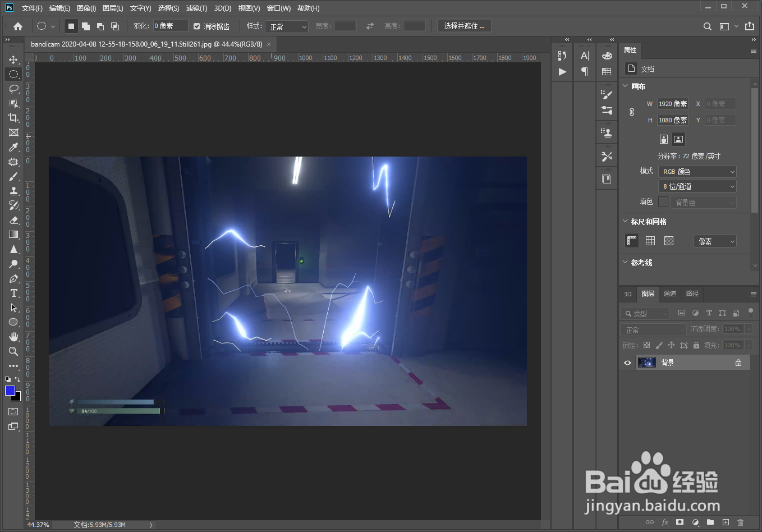Image resolution: width=762 pixels, height=532 pixels.
Task: Open the search icon in options bar
Action: pos(708,26)
